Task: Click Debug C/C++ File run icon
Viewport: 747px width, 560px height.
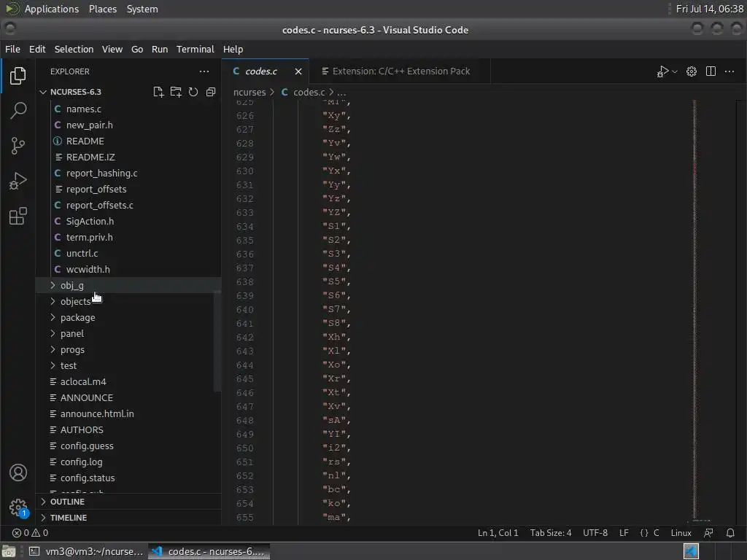Action: [x=662, y=71]
